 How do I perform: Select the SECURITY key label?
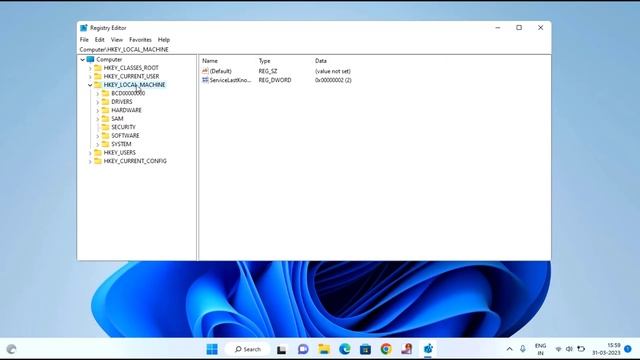tap(123, 127)
